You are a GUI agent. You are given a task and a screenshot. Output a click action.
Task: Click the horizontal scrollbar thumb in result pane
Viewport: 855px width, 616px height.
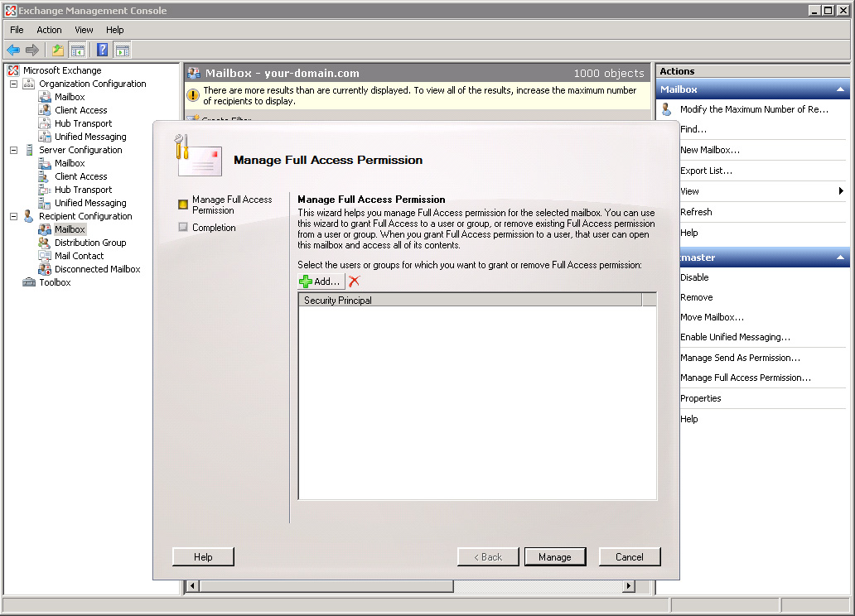coord(326,586)
